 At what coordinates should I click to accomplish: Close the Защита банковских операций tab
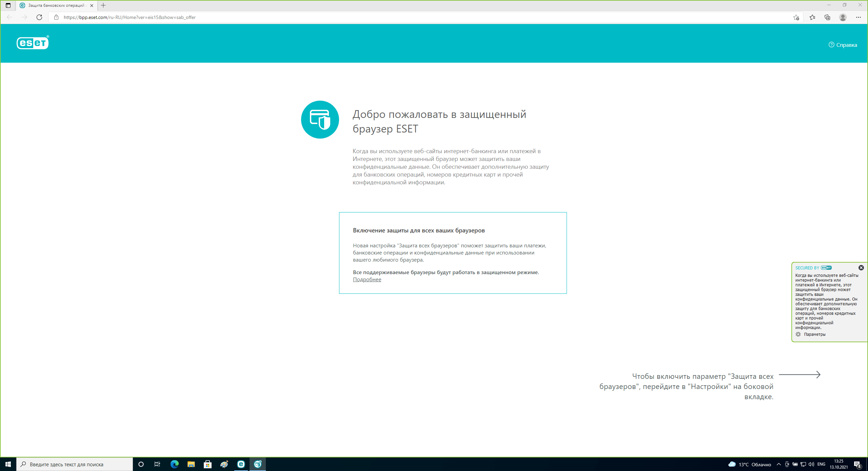point(92,5)
